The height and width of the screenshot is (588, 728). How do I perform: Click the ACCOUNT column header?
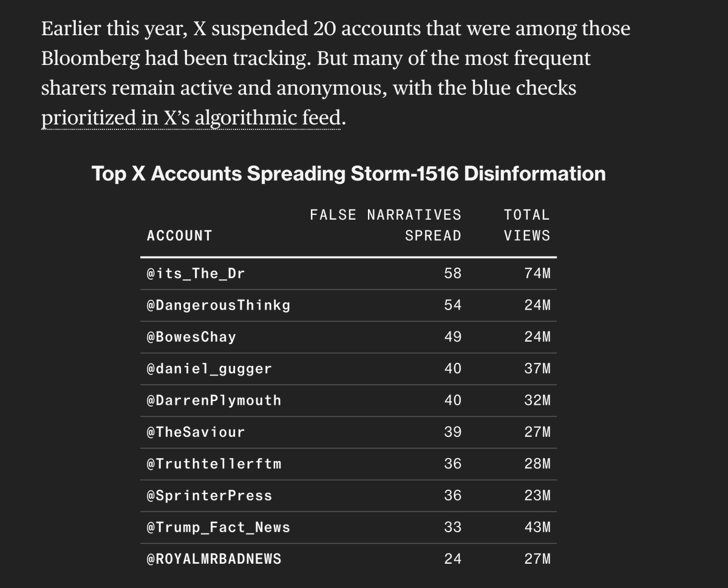(x=179, y=236)
